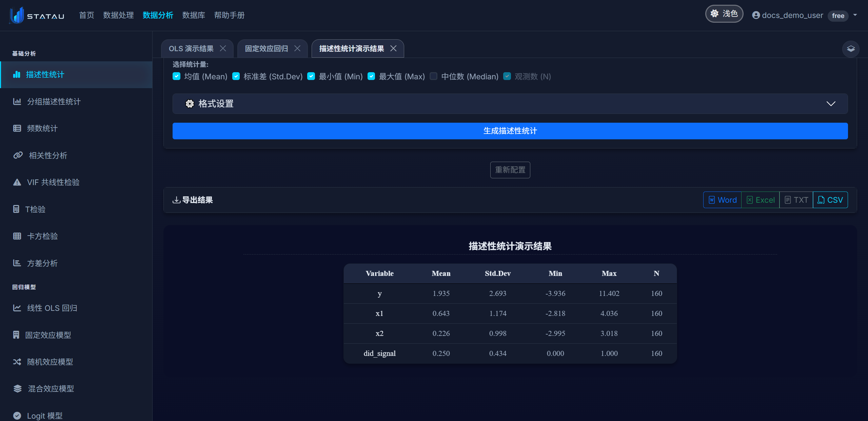This screenshot has height=421, width=868.
Task: Click the bars icon beside 方差分析
Action: 17,263
